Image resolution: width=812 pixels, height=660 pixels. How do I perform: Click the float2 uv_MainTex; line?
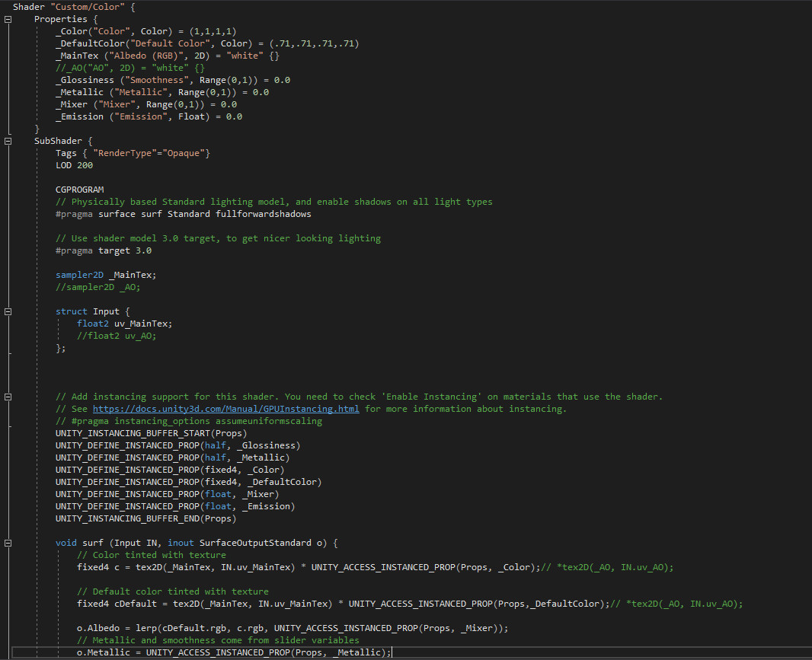(x=124, y=324)
